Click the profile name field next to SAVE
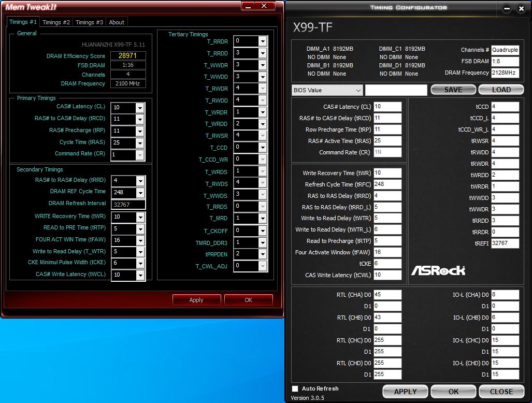Viewport: 532px width, 403px height. [396, 90]
